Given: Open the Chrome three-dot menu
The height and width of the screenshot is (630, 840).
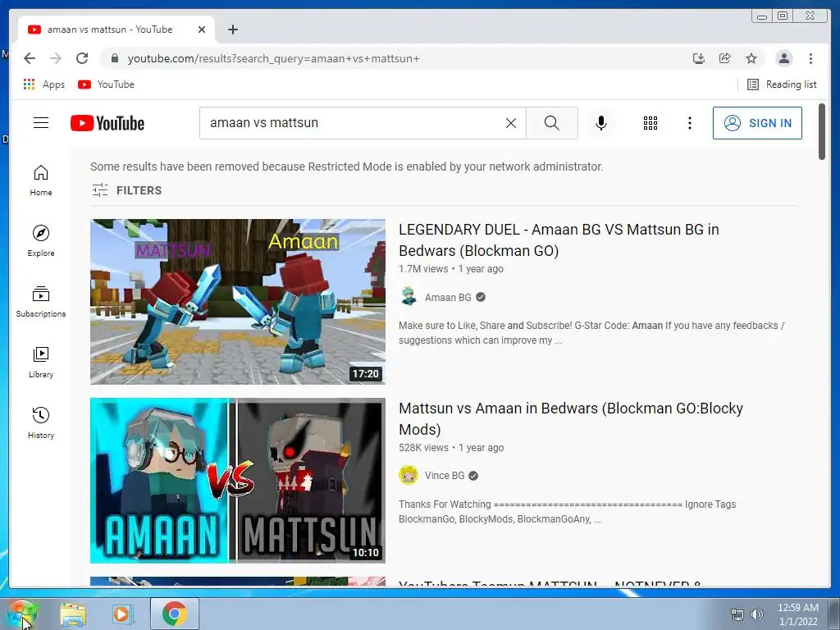Looking at the screenshot, I should click(810, 58).
